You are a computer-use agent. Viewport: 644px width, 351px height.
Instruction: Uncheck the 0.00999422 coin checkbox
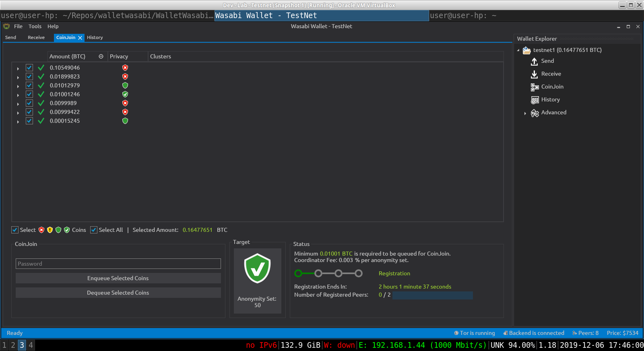29,112
